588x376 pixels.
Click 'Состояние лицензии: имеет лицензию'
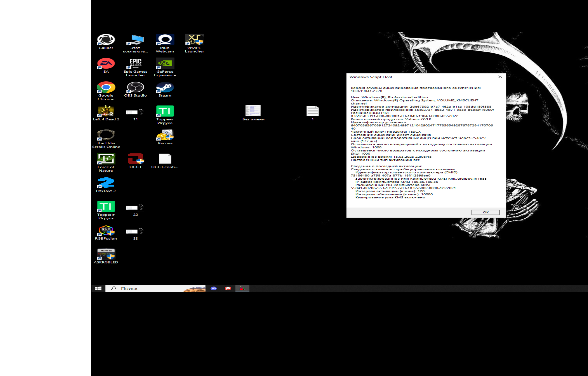coord(391,135)
